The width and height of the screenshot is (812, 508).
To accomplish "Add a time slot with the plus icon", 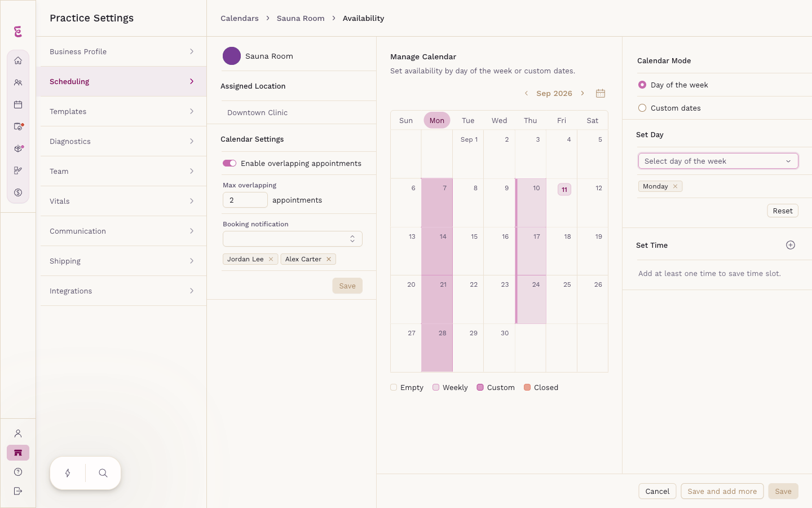I will [x=791, y=245].
